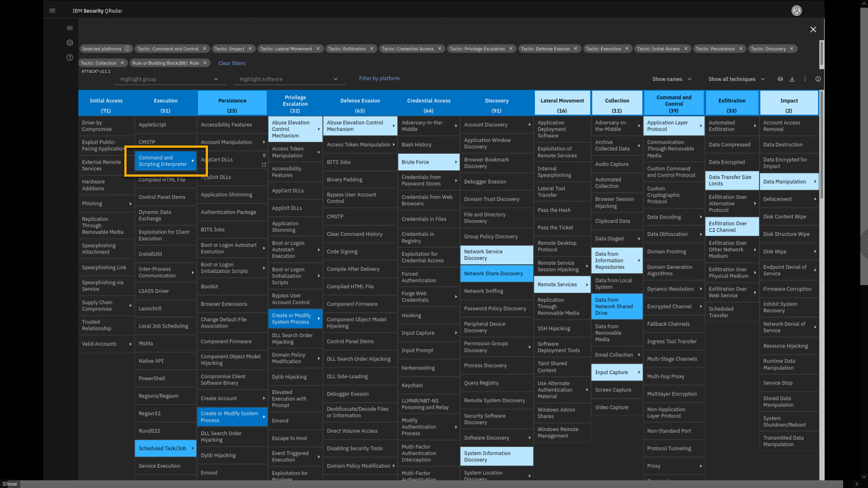The image size is (868, 488).
Task: Click the Clear filters link
Action: 232,63
